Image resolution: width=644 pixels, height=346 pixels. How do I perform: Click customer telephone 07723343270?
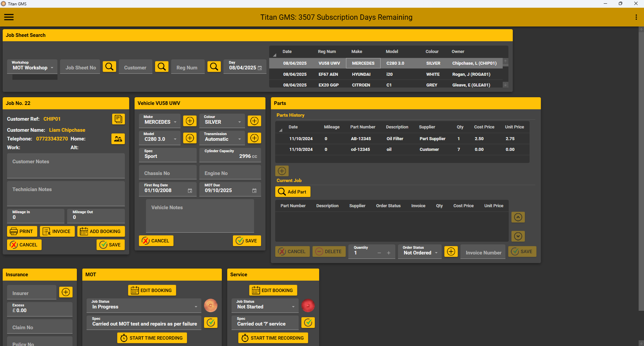tap(52, 139)
